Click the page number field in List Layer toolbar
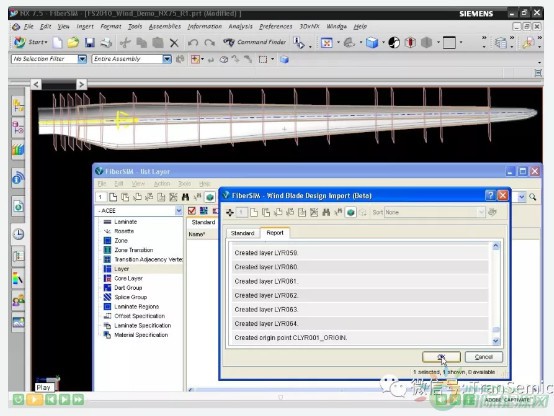The image size is (554, 416). pos(101,197)
